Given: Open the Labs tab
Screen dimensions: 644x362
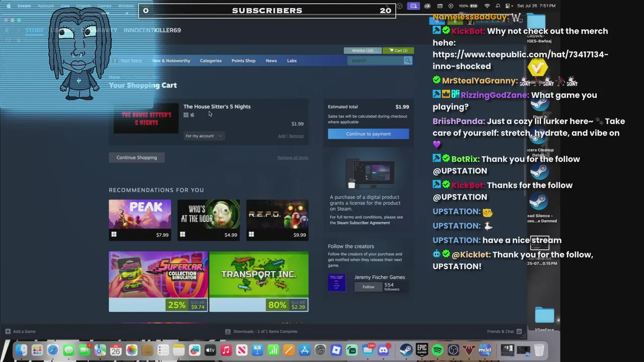Looking at the screenshot, I should coord(292,61).
